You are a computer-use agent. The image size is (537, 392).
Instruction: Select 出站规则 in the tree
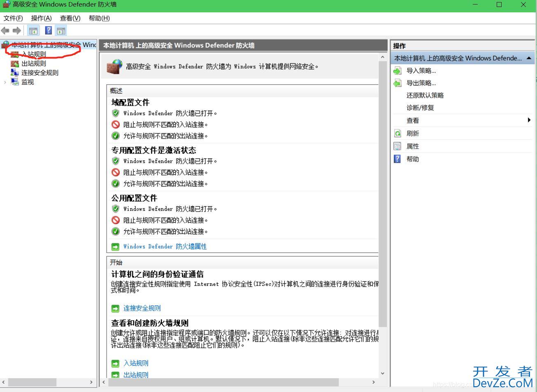[34, 63]
